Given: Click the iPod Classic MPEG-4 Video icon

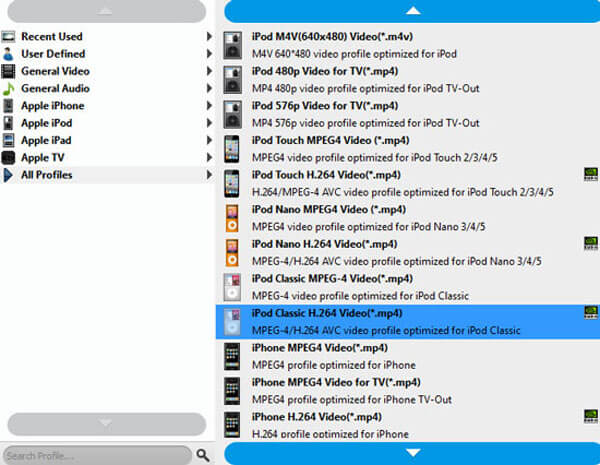Looking at the screenshot, I should 232,287.
